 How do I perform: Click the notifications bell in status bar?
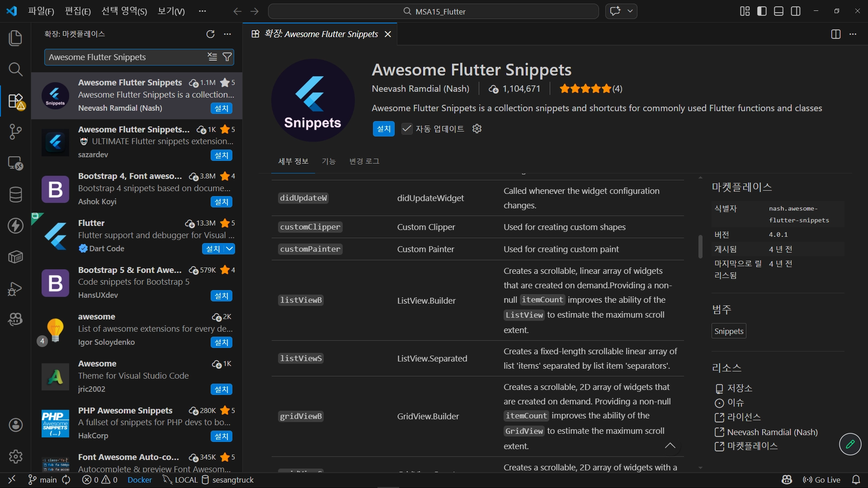856,480
